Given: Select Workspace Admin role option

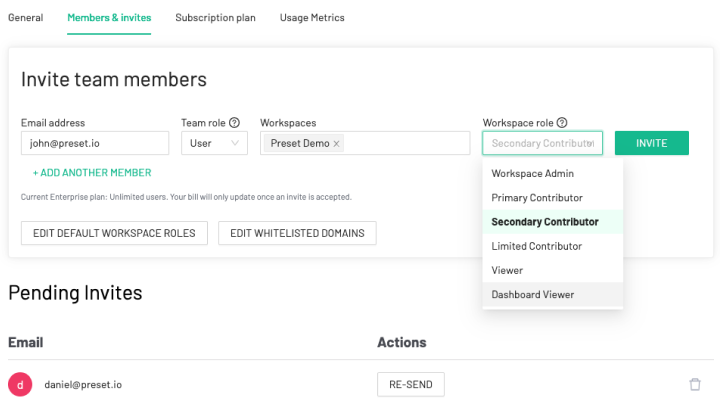Looking at the screenshot, I should click(531, 174).
